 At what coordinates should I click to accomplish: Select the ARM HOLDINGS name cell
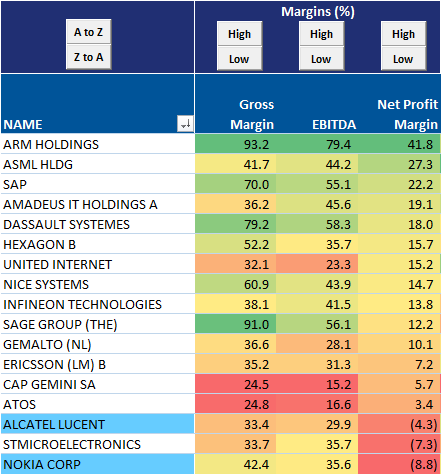click(98, 144)
